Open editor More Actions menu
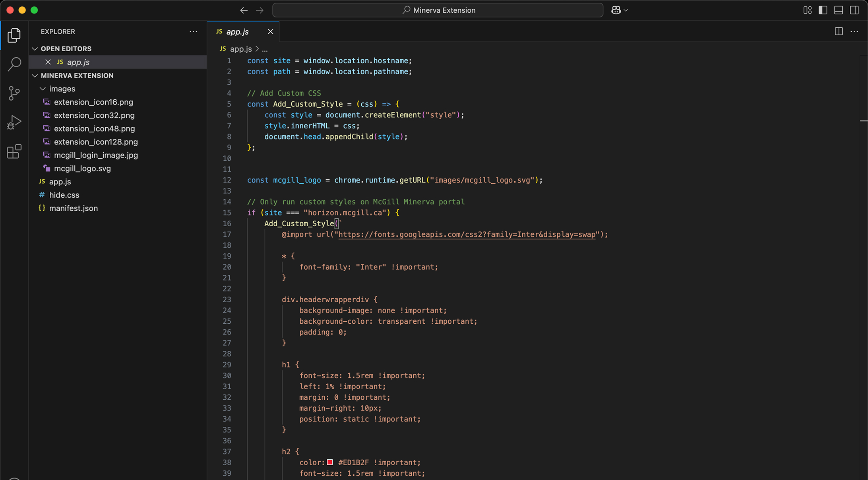The image size is (868, 480). click(x=854, y=31)
